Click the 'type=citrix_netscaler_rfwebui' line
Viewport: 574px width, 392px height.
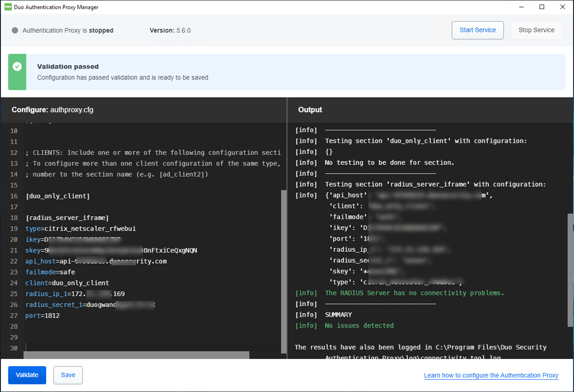(81, 229)
